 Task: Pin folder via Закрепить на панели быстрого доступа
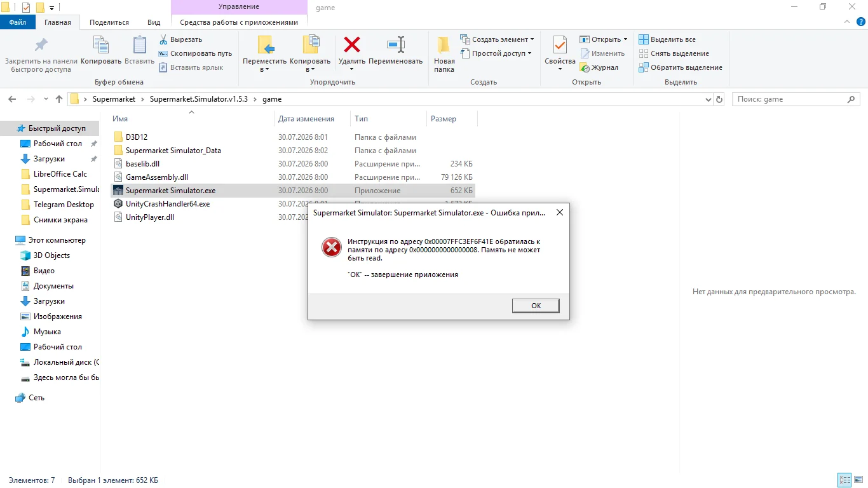click(41, 55)
